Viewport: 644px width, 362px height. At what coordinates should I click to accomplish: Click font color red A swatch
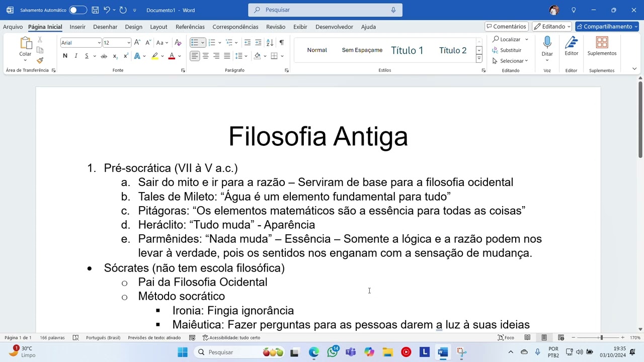172,56
